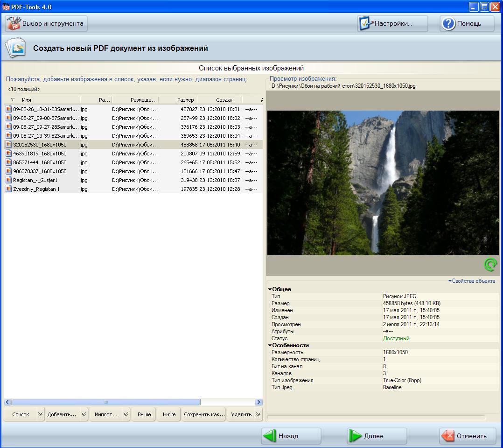
Task: Click file icon of 865271444_1680x1050 row
Action: click(x=9, y=162)
